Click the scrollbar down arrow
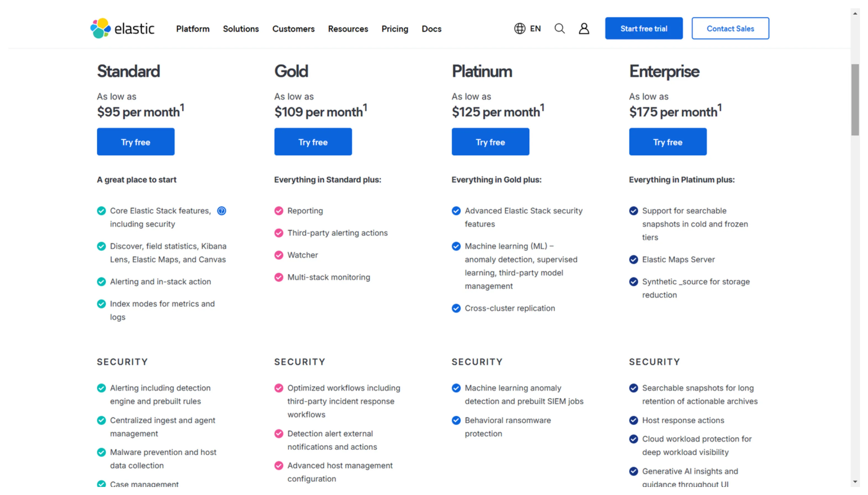868x495 pixels. pos(855,481)
